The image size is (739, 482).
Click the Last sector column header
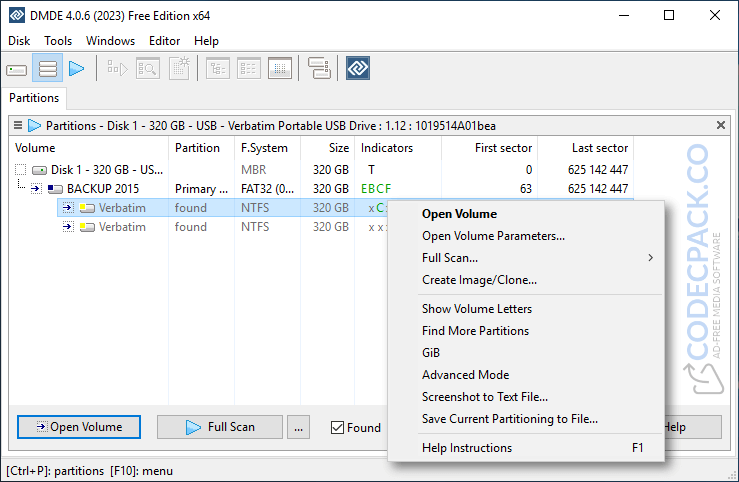click(586, 148)
